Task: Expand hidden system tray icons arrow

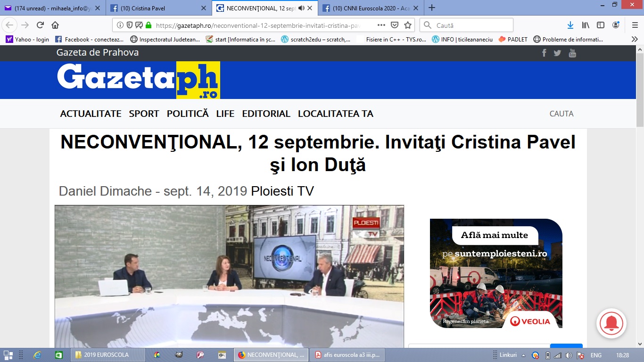Action: (524, 355)
